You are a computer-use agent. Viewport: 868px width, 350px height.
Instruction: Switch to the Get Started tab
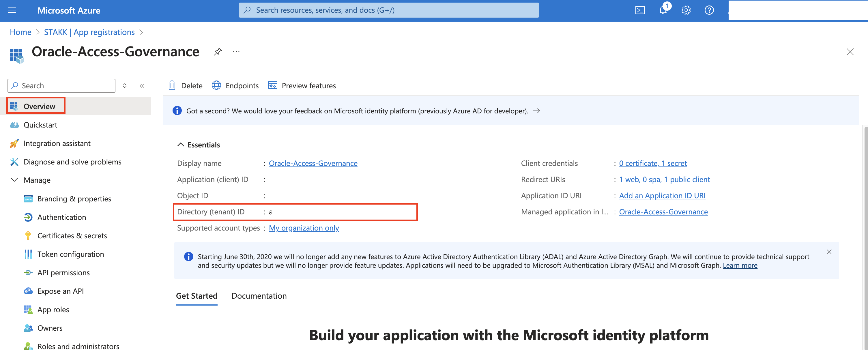[x=197, y=295]
